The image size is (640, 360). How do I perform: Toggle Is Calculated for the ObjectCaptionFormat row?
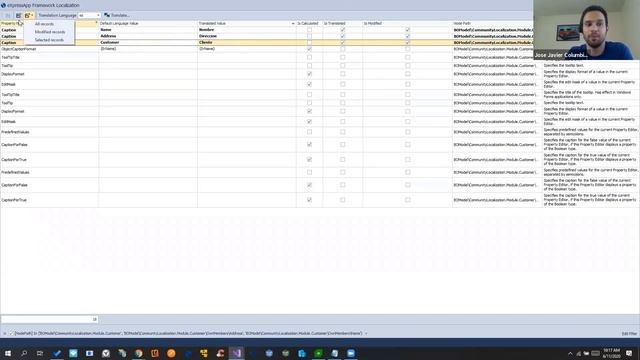click(309, 49)
